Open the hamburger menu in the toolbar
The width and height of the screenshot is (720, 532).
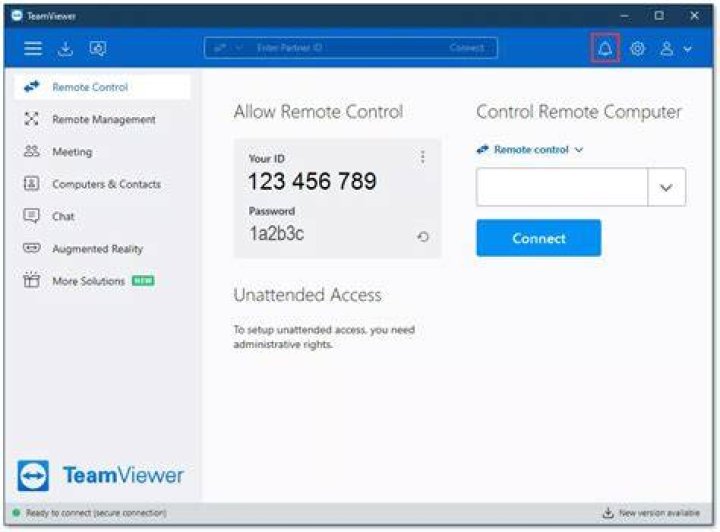click(33, 48)
